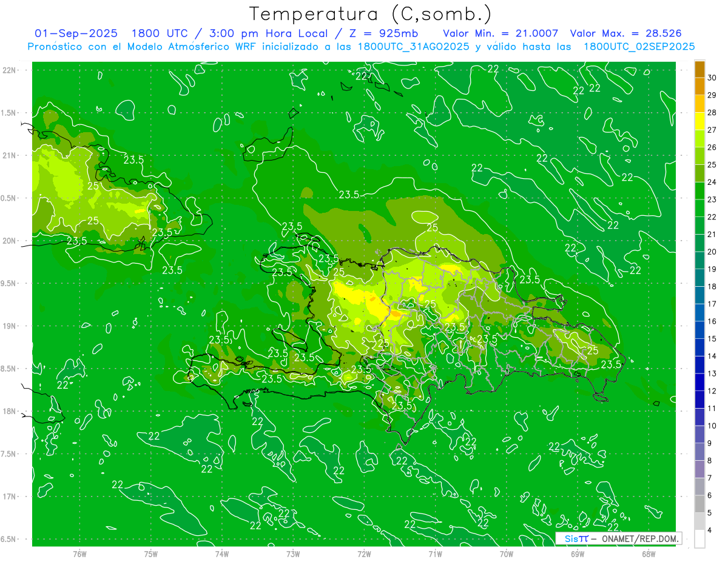Click the dark orange swatch above 30 in legend
The height and width of the screenshot is (562, 728).
[x=699, y=69]
